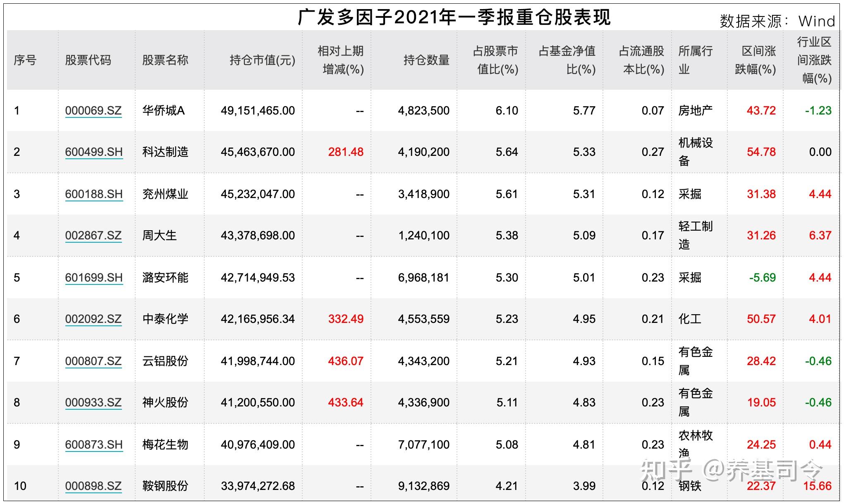
Task: Open stock code link 002867.SZ
Action: (93, 236)
